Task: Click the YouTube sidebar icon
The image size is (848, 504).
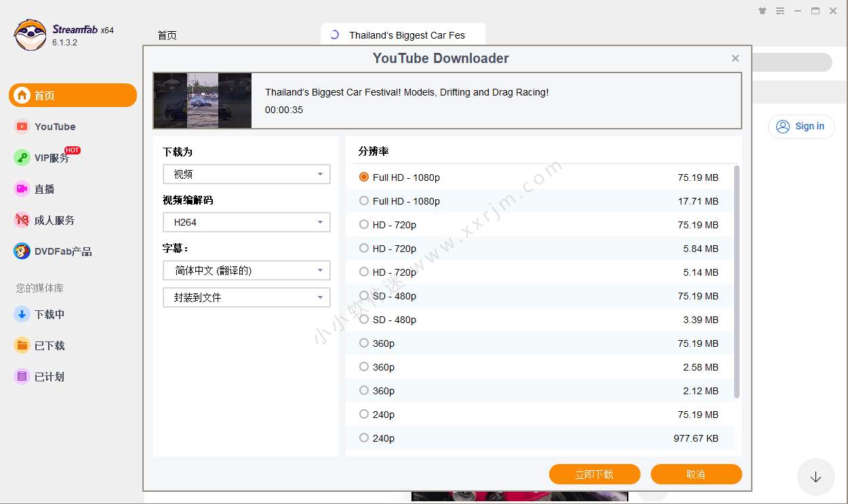Action: [x=22, y=127]
